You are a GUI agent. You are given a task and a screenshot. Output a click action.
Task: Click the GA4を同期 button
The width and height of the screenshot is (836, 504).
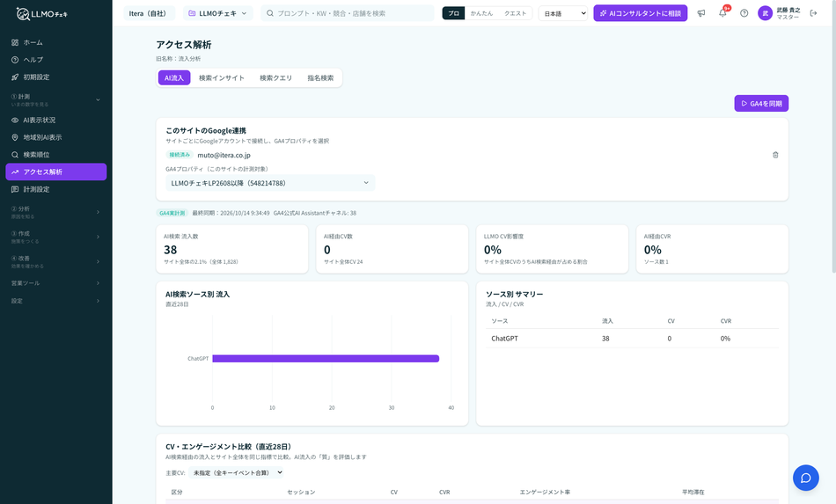(761, 104)
